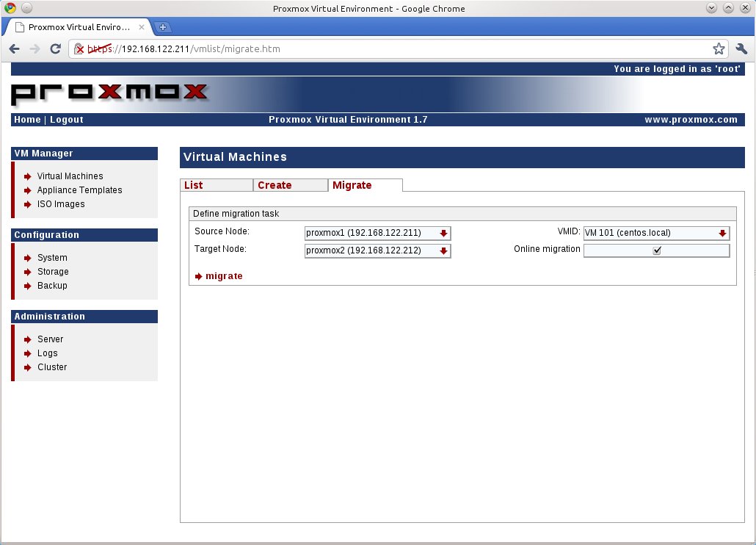The width and height of the screenshot is (756, 545).
Task: Click red arrow next to Cluster
Action: (x=27, y=367)
